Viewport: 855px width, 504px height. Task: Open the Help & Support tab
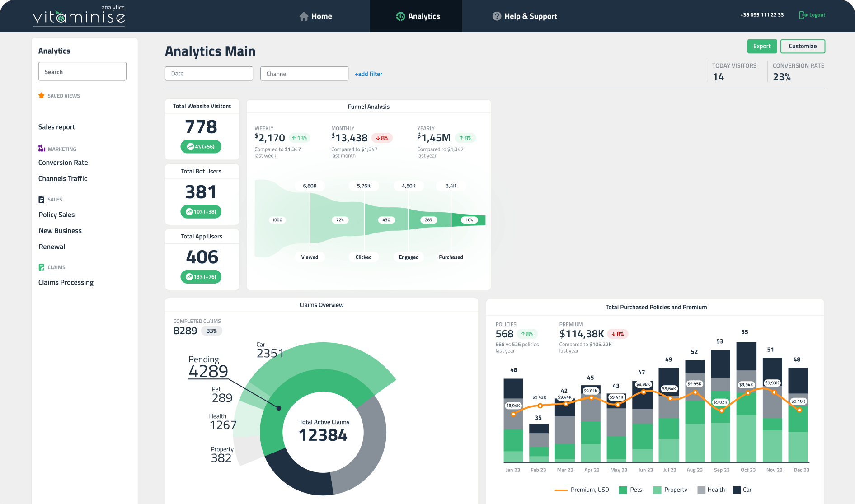pos(525,16)
